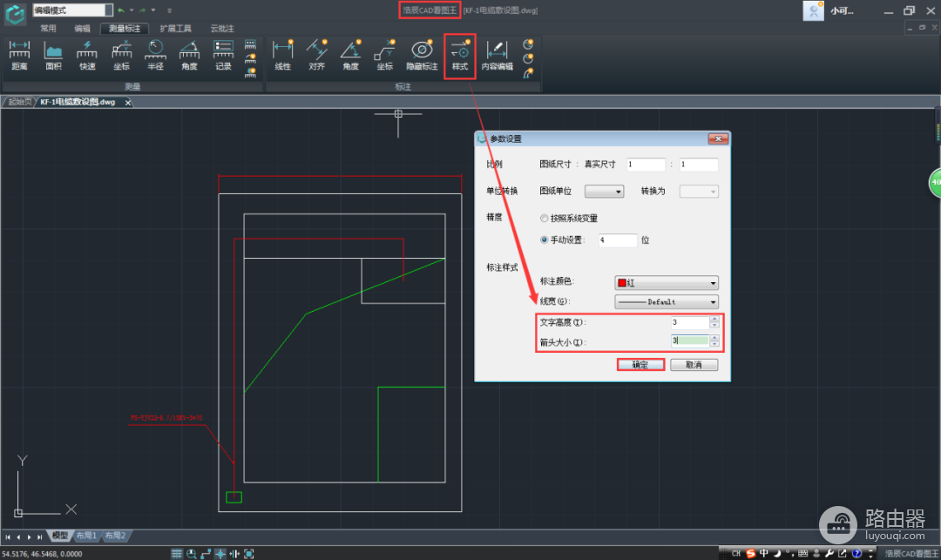Open the 记录 measurement records tool
941x560 pixels.
[223, 55]
